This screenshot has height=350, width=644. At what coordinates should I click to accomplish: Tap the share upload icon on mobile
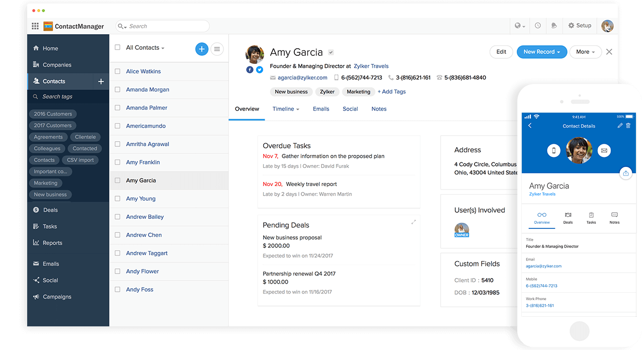pos(626,173)
